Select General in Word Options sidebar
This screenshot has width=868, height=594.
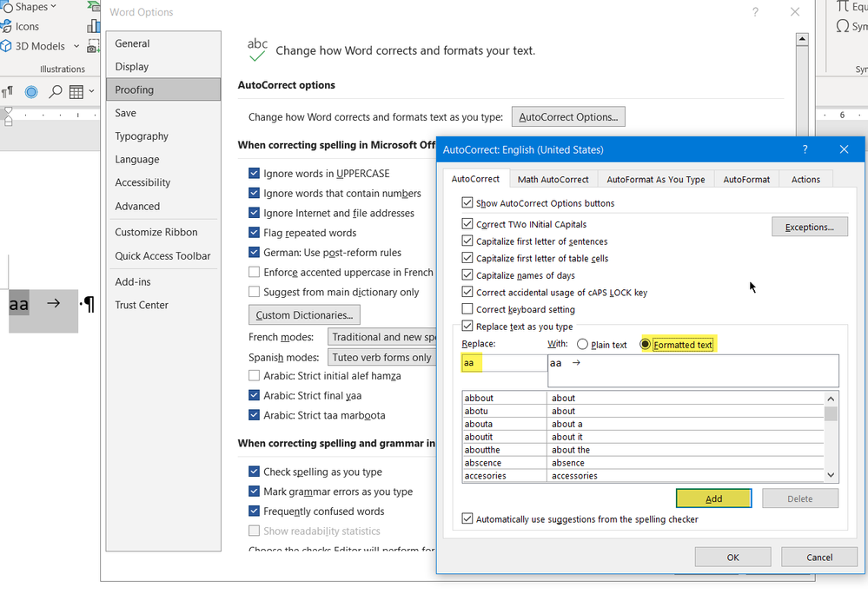163,43
